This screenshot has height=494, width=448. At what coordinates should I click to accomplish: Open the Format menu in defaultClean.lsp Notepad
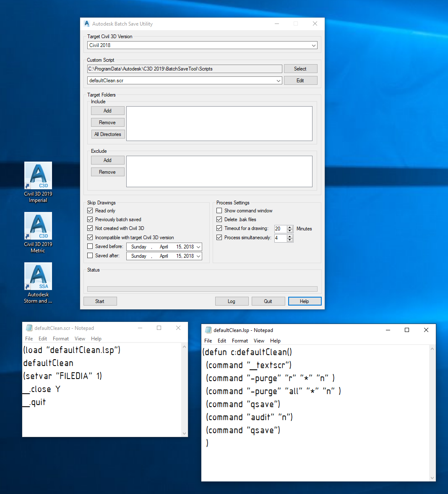click(x=240, y=340)
